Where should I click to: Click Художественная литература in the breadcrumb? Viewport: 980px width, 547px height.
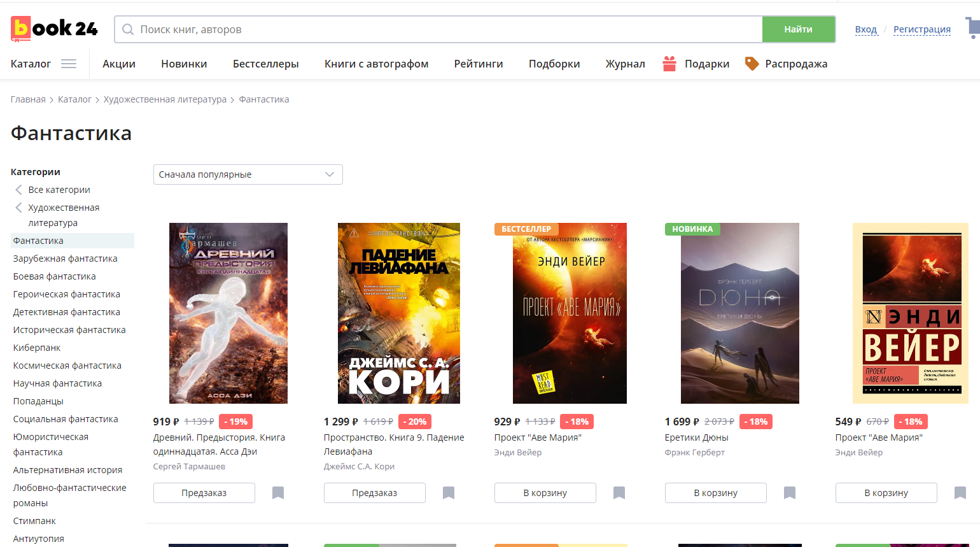(165, 99)
